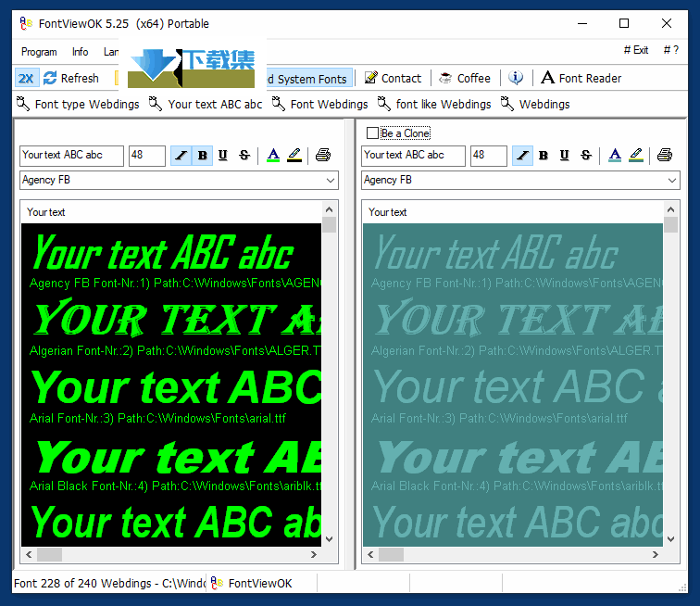The image size is (700, 606).
Task: Edit left pane sample text field
Action: click(x=71, y=156)
